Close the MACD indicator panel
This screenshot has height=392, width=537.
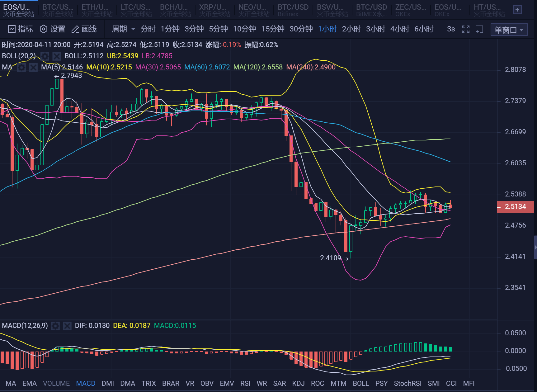(x=67, y=326)
